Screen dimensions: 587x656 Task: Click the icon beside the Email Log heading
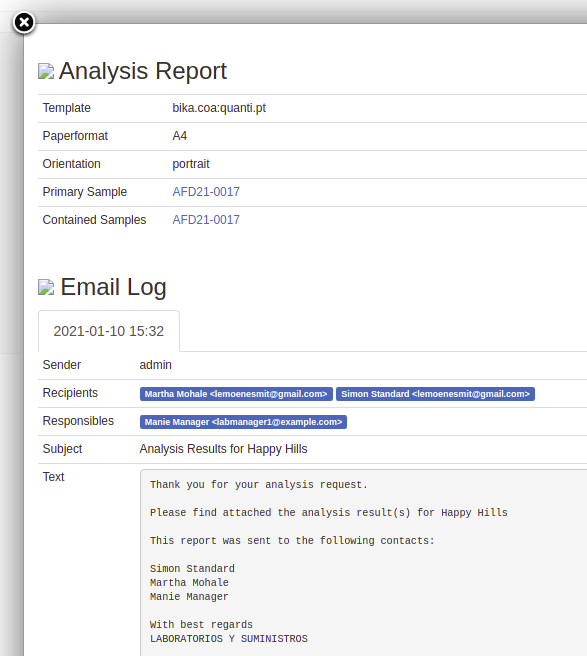click(x=46, y=287)
